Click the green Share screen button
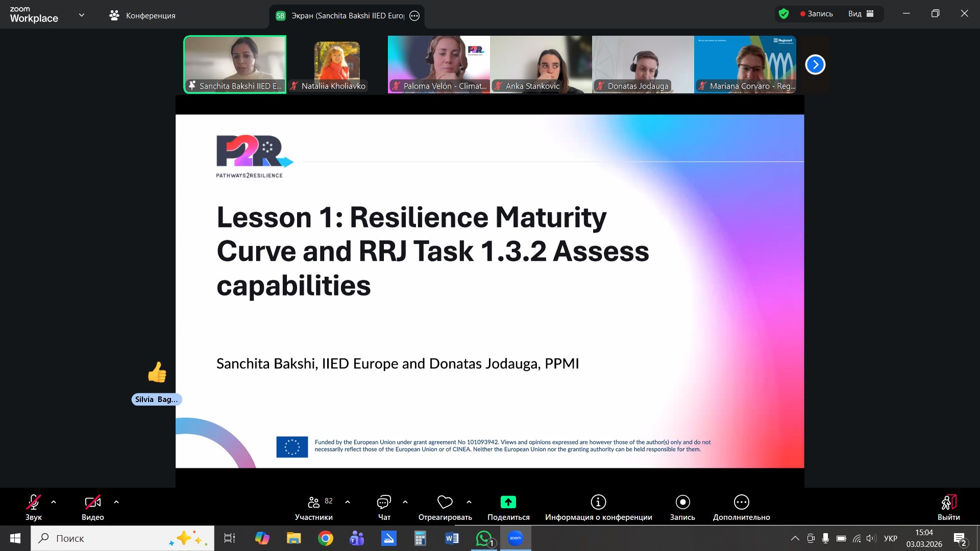This screenshot has height=551, width=980. (508, 503)
